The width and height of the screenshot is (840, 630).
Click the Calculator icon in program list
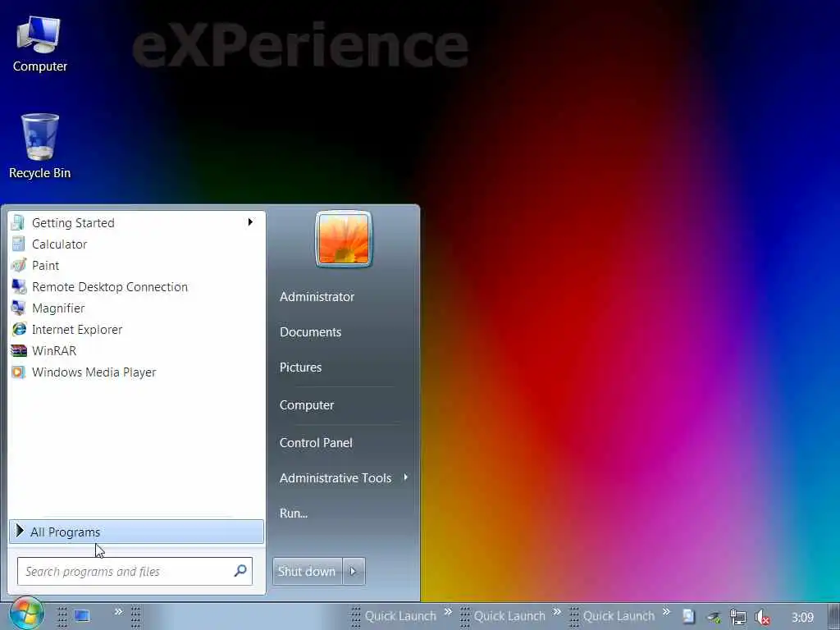(x=18, y=244)
